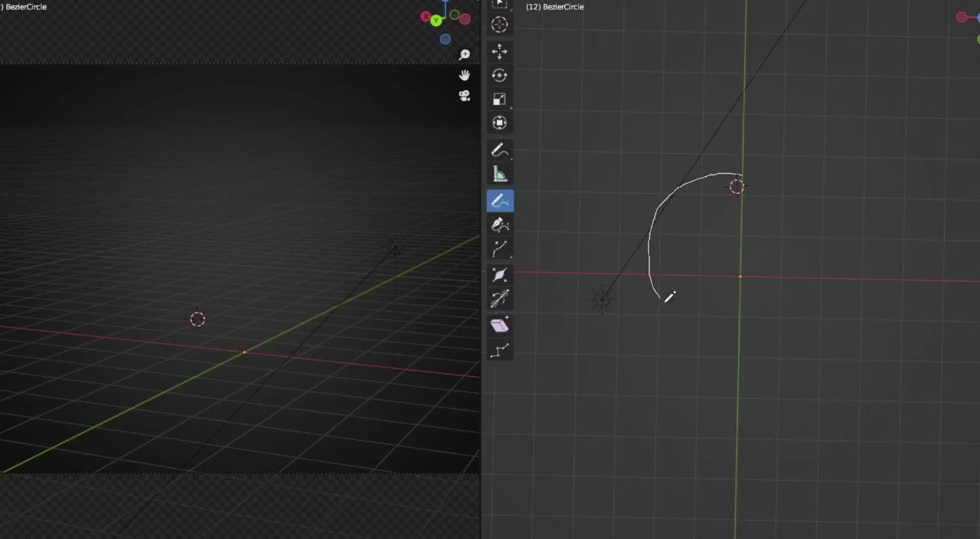Select the Move tool
Screen dimensions: 980x539
499,52
